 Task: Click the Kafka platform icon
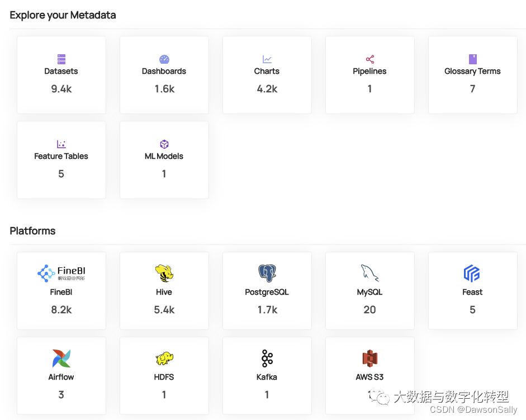click(x=267, y=358)
